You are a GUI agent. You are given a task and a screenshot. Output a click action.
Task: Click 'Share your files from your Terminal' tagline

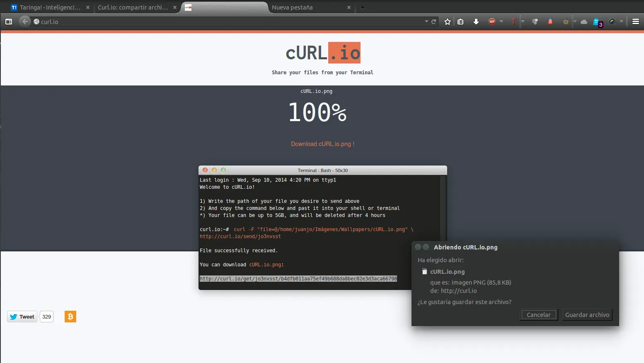click(322, 72)
